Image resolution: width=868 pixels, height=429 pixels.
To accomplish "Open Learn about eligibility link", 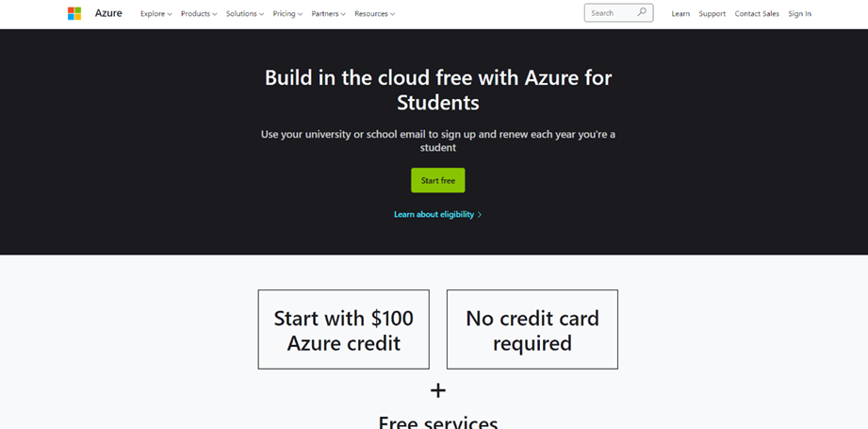I will [x=434, y=214].
